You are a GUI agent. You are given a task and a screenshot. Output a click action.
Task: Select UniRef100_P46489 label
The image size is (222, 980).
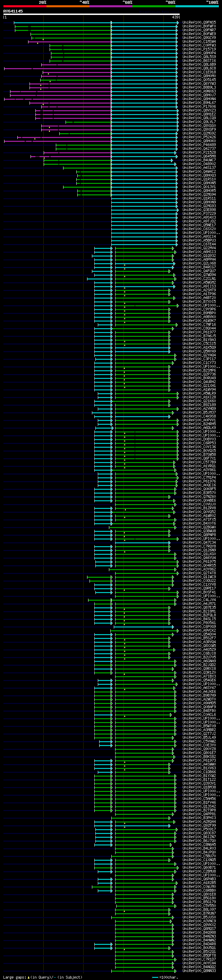199,145
